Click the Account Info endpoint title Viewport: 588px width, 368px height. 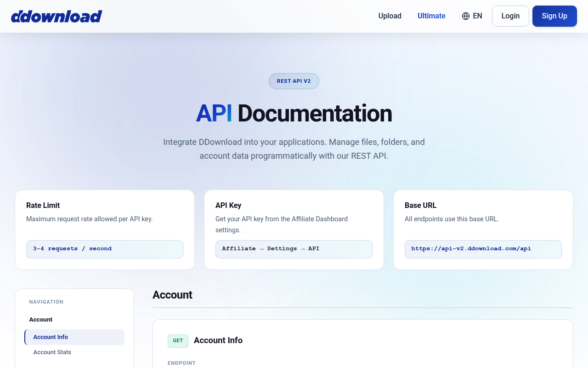click(x=218, y=340)
